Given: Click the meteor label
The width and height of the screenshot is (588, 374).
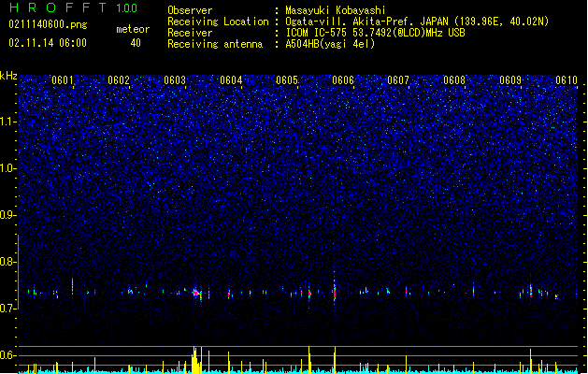Looking at the screenshot, I should pyautogui.click(x=133, y=29).
